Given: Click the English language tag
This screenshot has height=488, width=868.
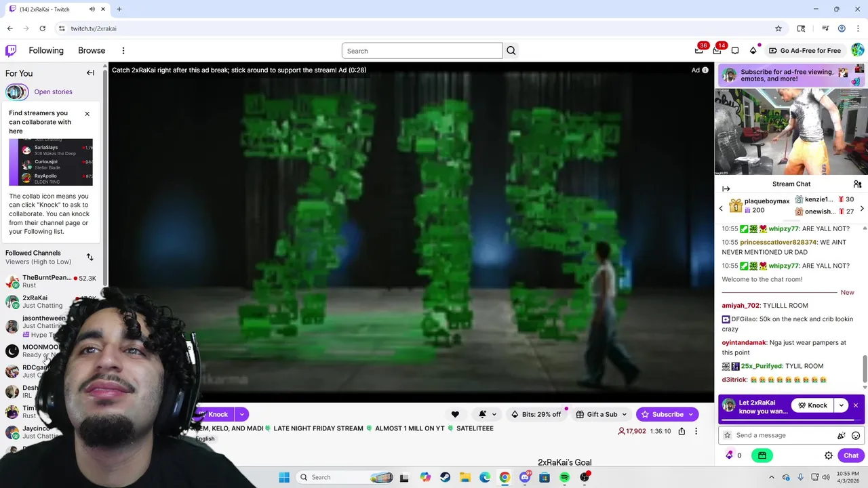Looking at the screenshot, I should (205, 439).
